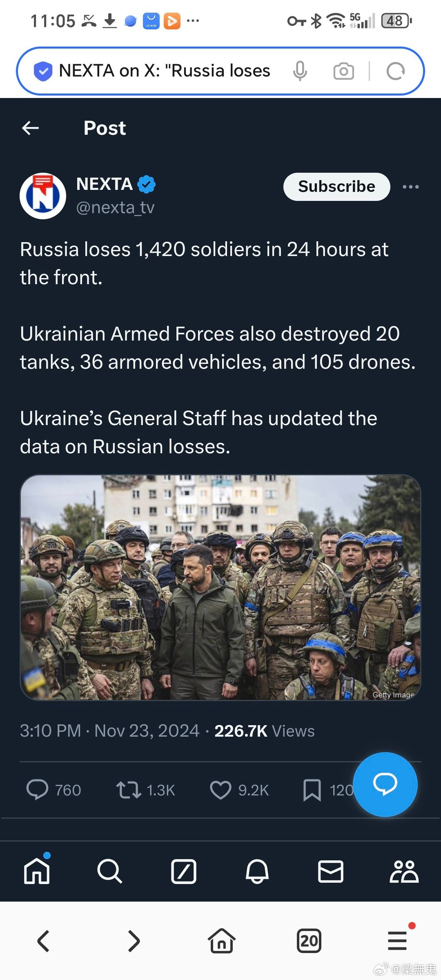Screen dimensions: 441x980
Task: Bookmark this NEXTA post
Action: (312, 790)
